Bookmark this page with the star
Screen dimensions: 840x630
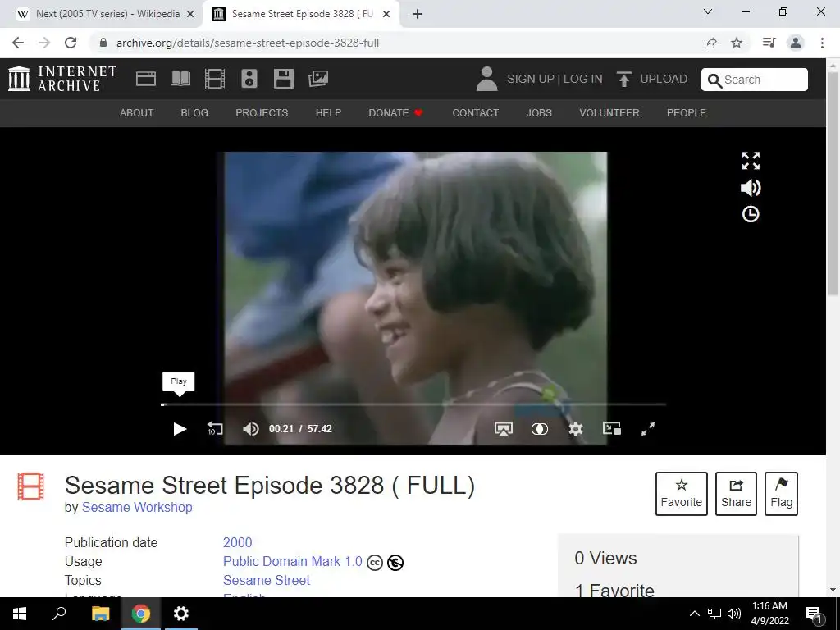pyautogui.click(x=737, y=43)
